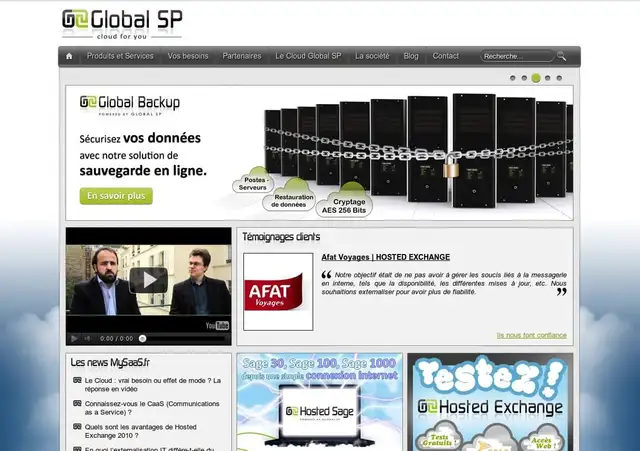
Task: Open Afat Voyages | HOSTED EXCHANGE link
Action: click(x=386, y=257)
